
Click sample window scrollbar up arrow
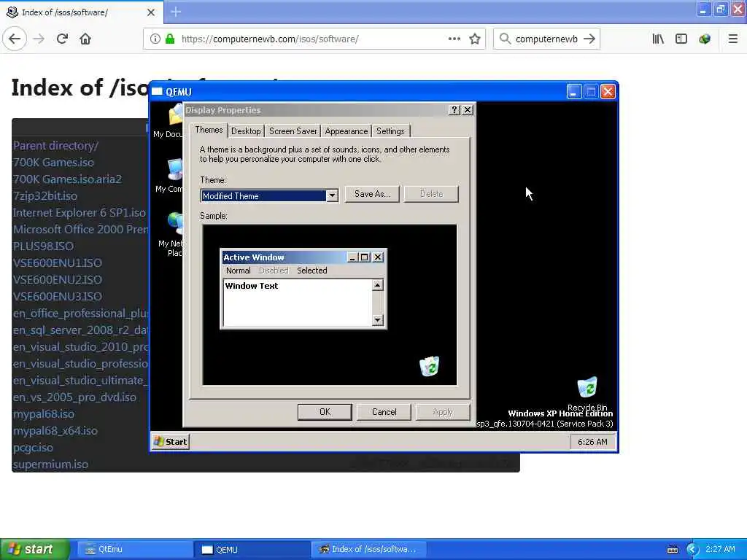[377, 285]
